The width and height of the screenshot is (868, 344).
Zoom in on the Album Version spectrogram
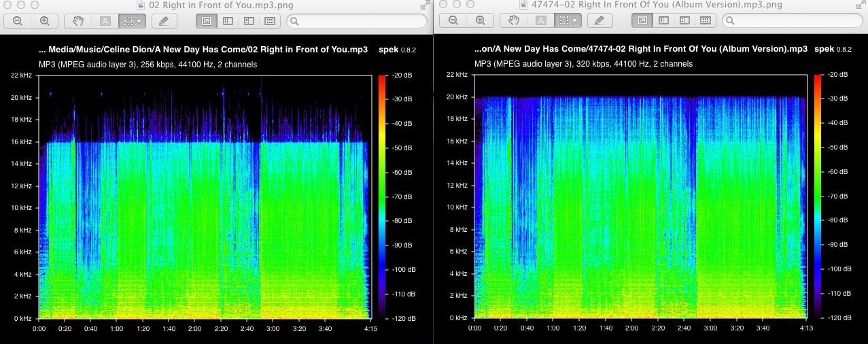point(481,20)
